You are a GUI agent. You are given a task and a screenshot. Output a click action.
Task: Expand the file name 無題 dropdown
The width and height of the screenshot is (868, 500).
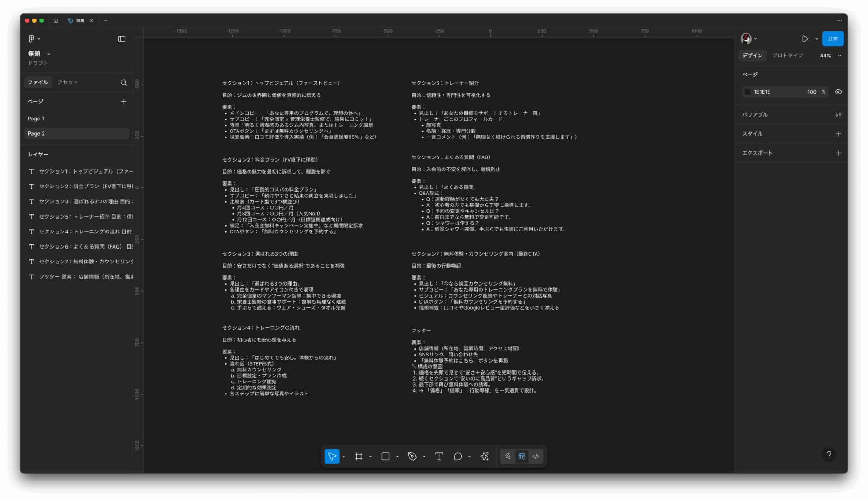point(48,54)
